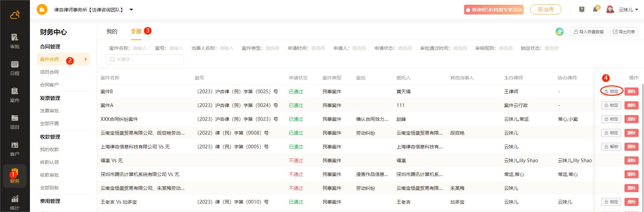Click the notification bell icon

pyautogui.click(x=595, y=9)
